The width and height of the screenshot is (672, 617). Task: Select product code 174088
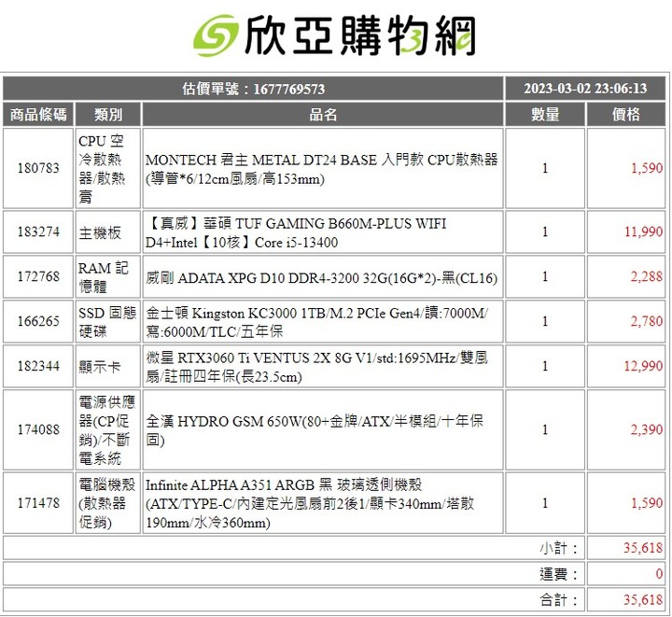[x=38, y=429]
